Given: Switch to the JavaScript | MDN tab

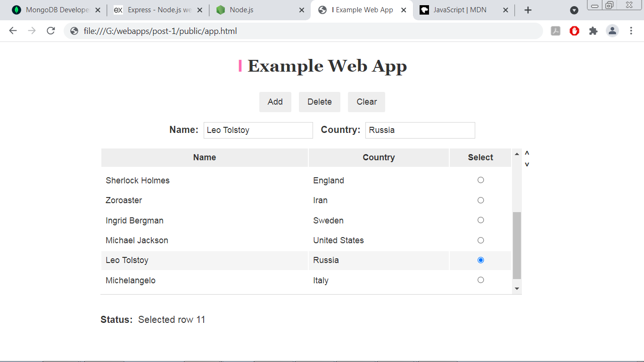Looking at the screenshot, I should click(460, 10).
